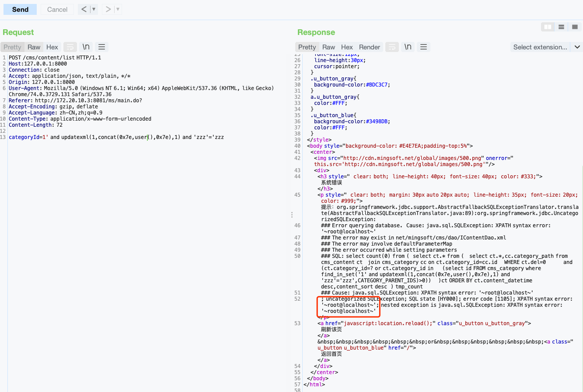This screenshot has height=392, width=583.
Task: Toggle word wrap icon in Response panel
Action: coord(392,47)
